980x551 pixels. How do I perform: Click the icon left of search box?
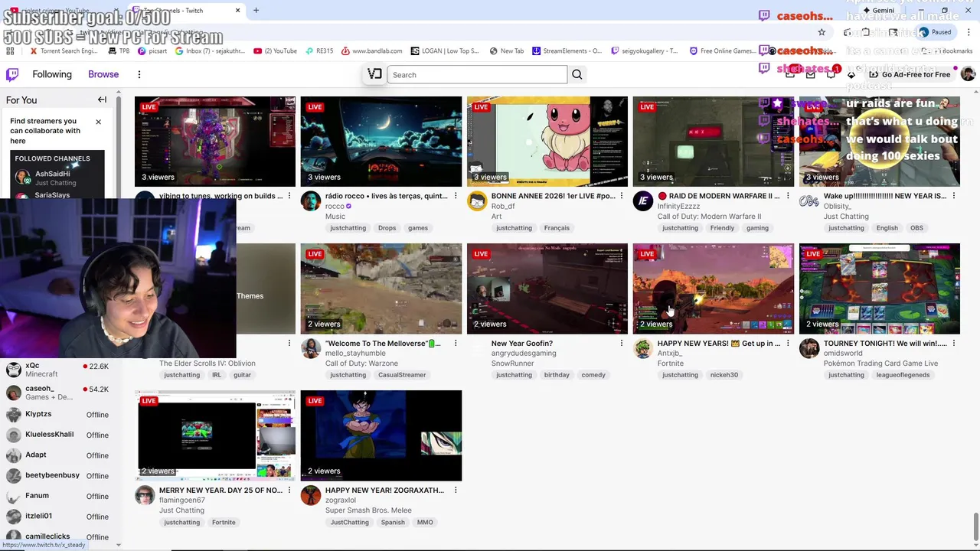click(x=374, y=74)
